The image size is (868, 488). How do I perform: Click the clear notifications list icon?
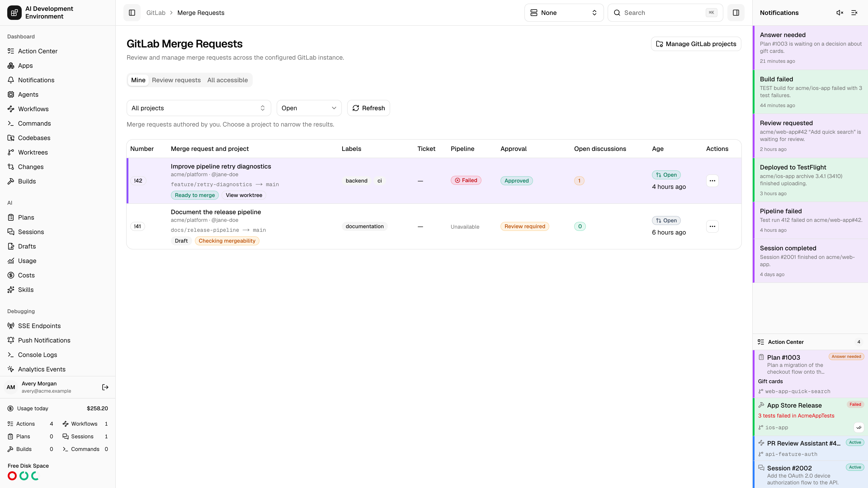(x=854, y=12)
